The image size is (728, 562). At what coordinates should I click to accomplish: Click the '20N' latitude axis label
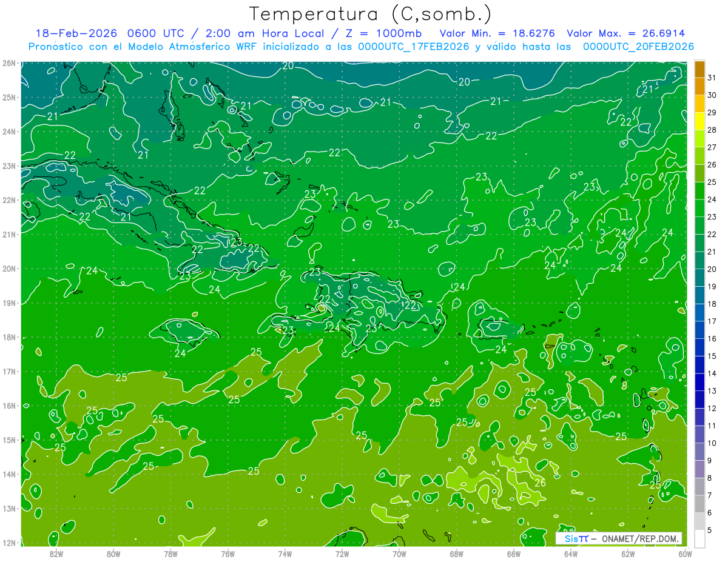pos(9,269)
